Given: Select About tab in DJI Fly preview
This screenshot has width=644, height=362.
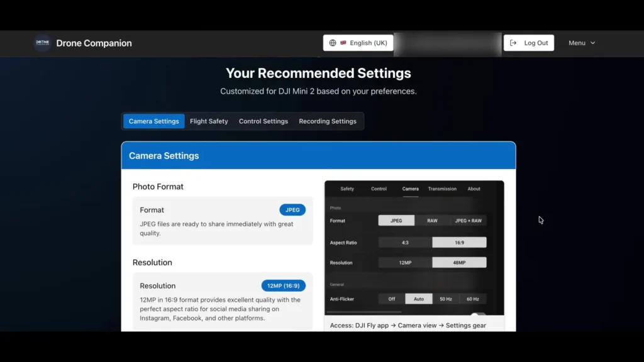Looking at the screenshot, I should [x=474, y=189].
